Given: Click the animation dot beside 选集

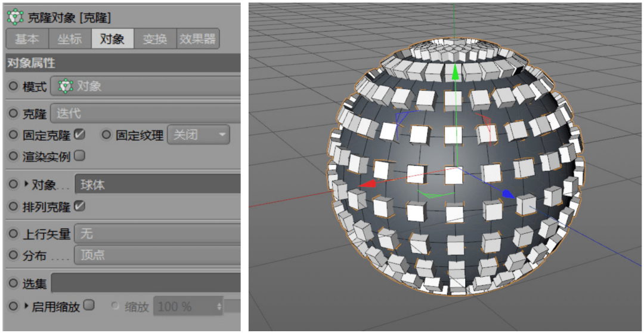Looking at the screenshot, I should click(x=14, y=283).
